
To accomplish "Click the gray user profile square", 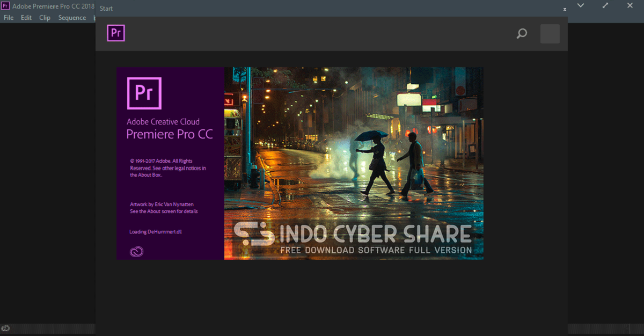I will coord(550,34).
